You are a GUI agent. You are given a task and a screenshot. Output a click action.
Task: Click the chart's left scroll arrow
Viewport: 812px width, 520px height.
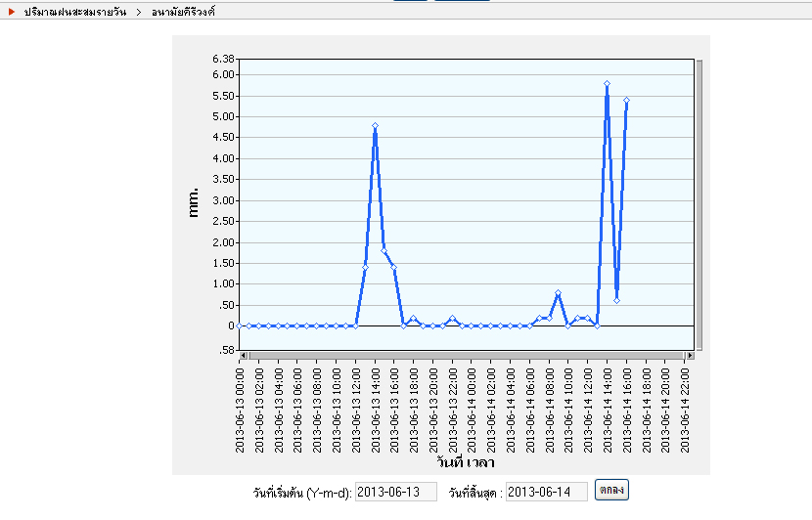(x=244, y=356)
